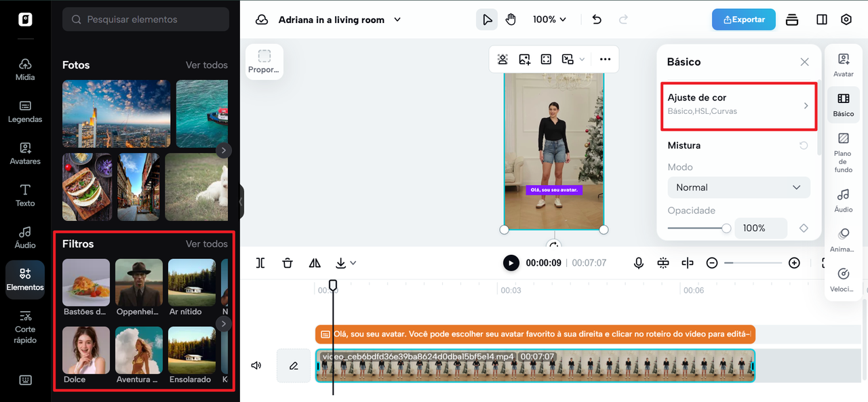
Task: Play the video preview
Action: pyautogui.click(x=511, y=263)
